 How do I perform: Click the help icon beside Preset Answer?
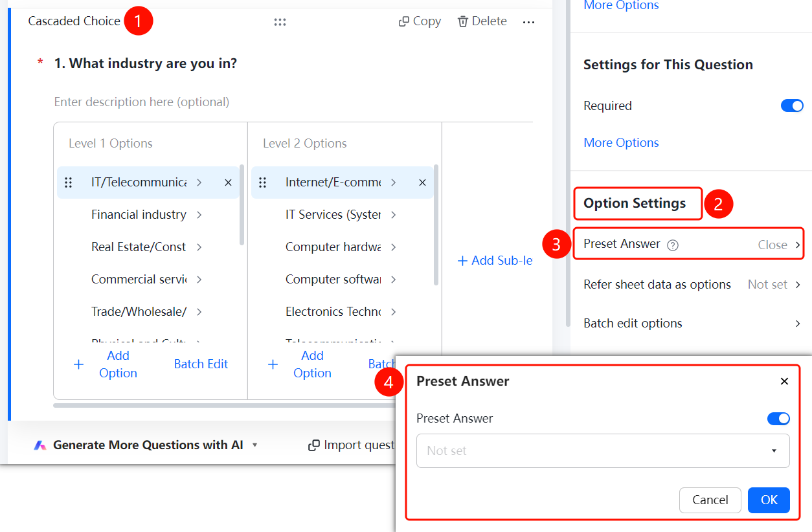point(673,245)
